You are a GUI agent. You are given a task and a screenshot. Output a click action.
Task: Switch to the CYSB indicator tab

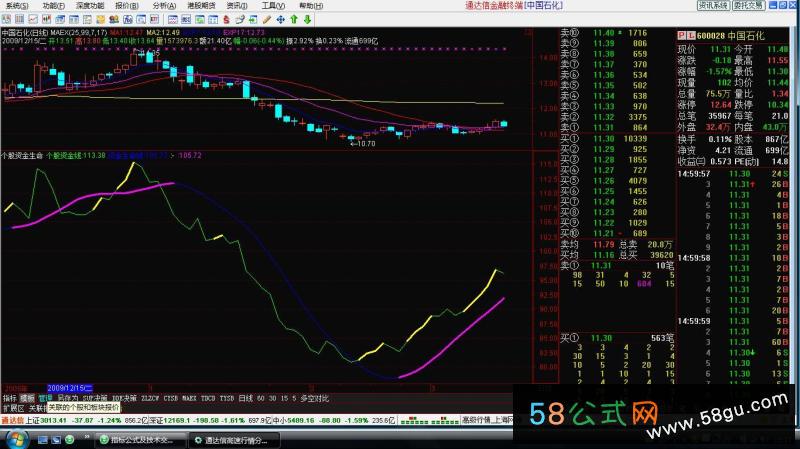(170, 398)
